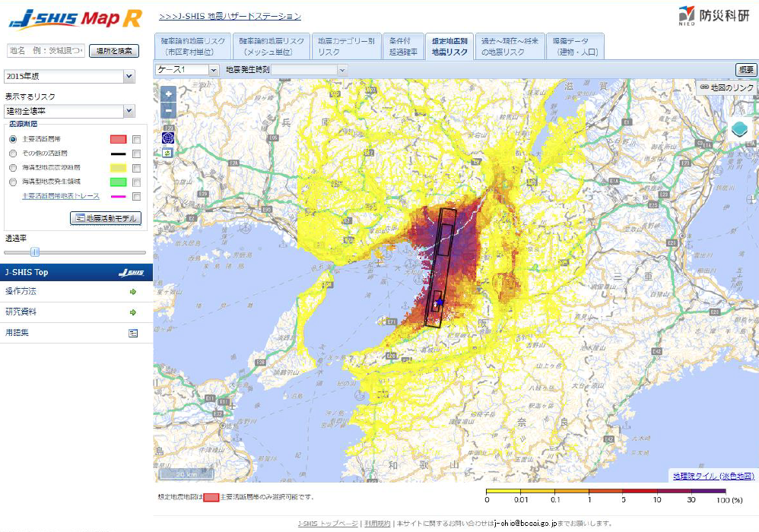
Task: Zoom out with the minus button
Action: (x=168, y=111)
